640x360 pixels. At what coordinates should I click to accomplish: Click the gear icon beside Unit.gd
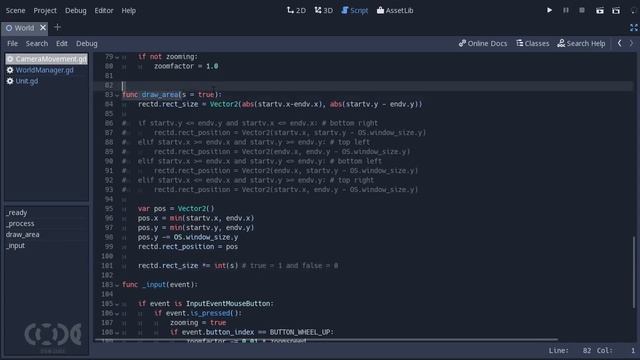click(10, 81)
